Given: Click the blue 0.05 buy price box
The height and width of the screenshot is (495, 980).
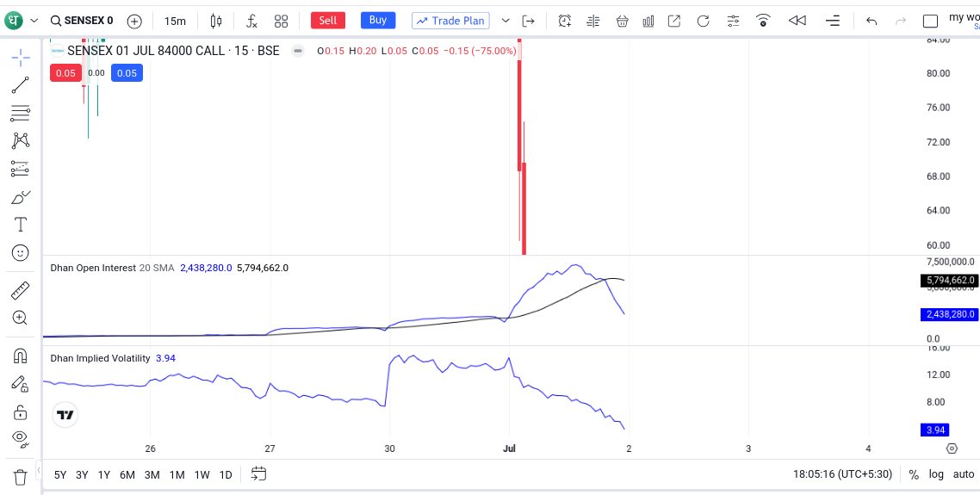Looking at the screenshot, I should 127,73.
